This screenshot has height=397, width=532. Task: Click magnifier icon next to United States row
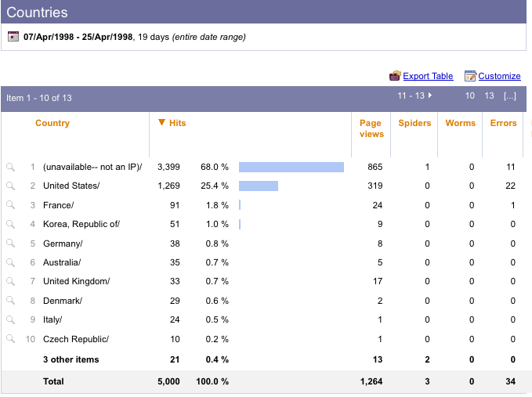pyautogui.click(x=10, y=186)
